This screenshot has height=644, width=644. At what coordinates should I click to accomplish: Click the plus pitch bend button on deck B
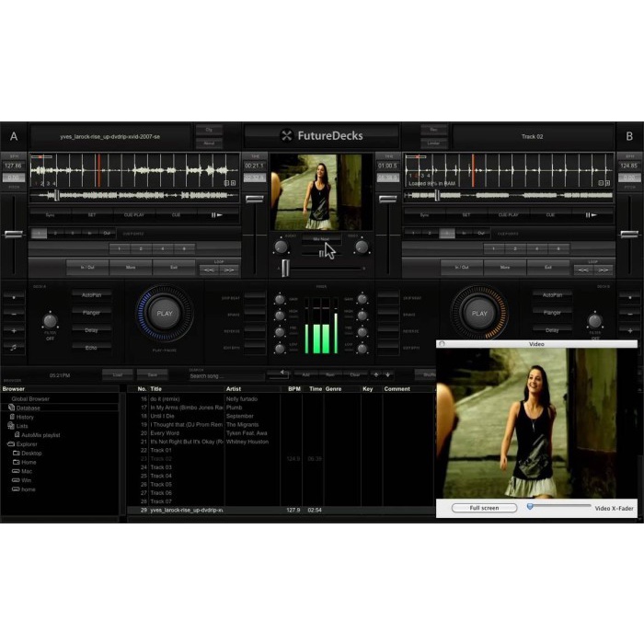click(x=630, y=330)
